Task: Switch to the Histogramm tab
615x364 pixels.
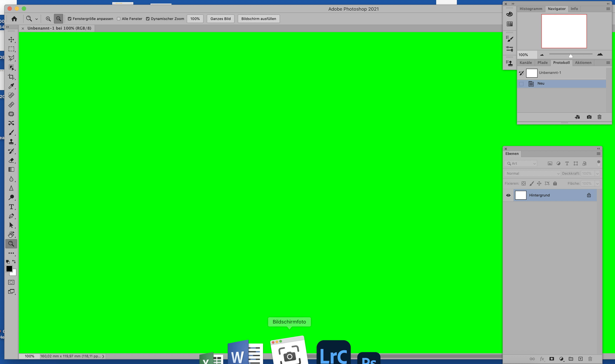Action: pos(531,9)
